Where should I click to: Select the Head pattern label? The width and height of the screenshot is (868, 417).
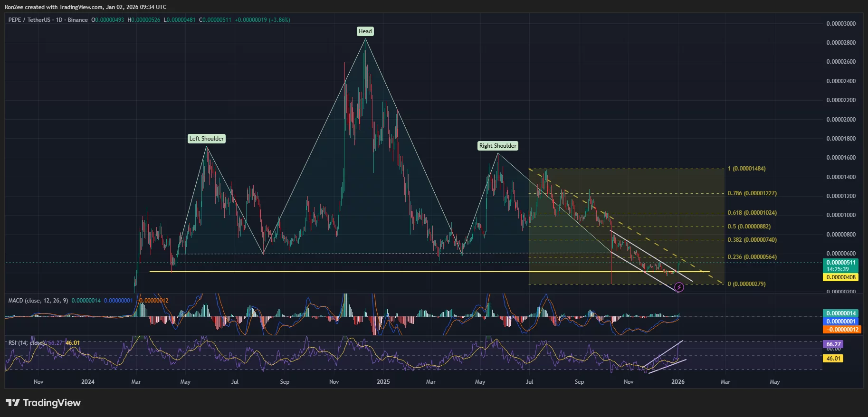tap(365, 31)
